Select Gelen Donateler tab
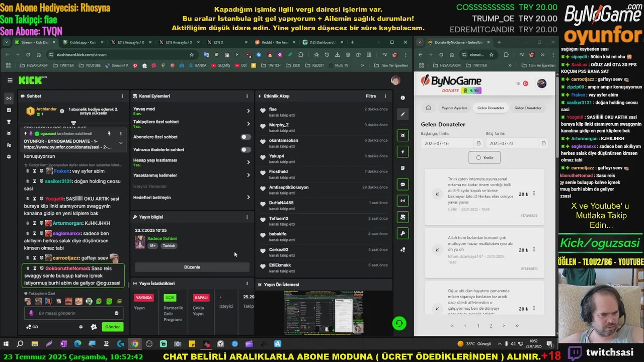Viewport: 644px width, 362px height. (x=491, y=108)
